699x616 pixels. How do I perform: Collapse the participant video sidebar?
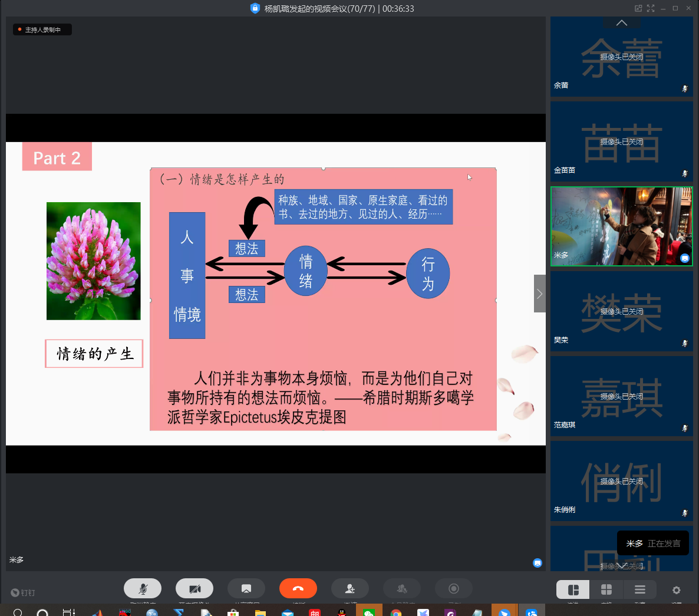tap(539, 294)
